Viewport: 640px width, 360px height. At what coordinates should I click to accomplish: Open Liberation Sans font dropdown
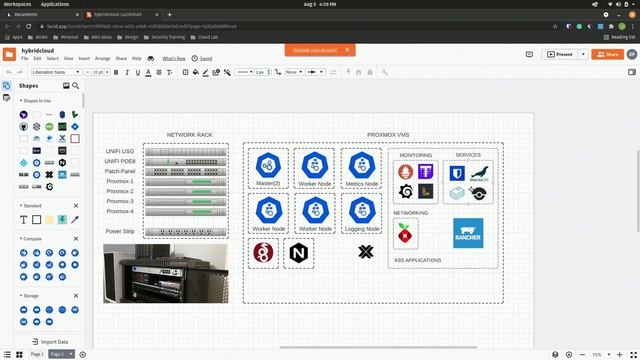pyautogui.click(x=56, y=72)
